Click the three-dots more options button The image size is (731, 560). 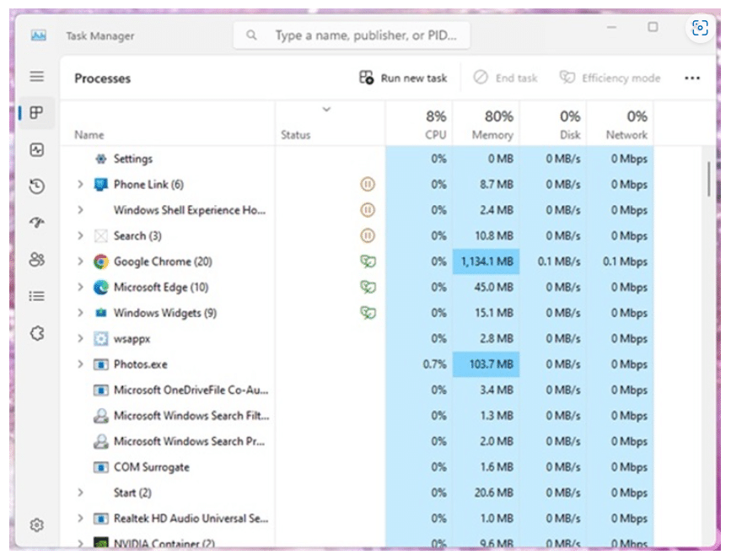click(692, 78)
